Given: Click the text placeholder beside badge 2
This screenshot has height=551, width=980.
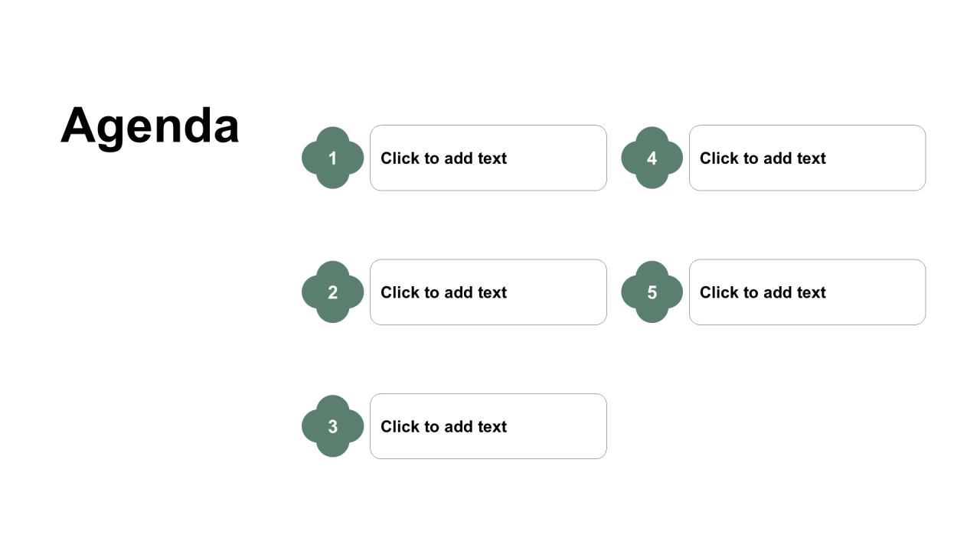Looking at the screenshot, I should [x=488, y=292].
